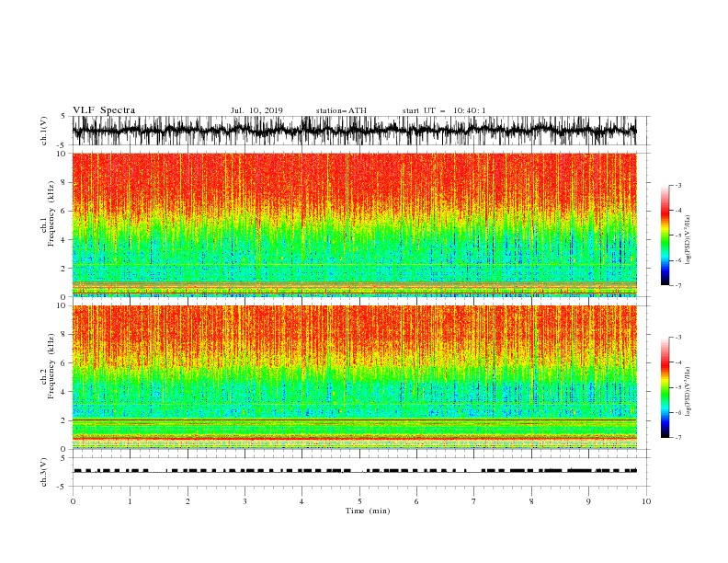
Task: Select the "ch.3(V)" axis label
Action: coord(44,473)
